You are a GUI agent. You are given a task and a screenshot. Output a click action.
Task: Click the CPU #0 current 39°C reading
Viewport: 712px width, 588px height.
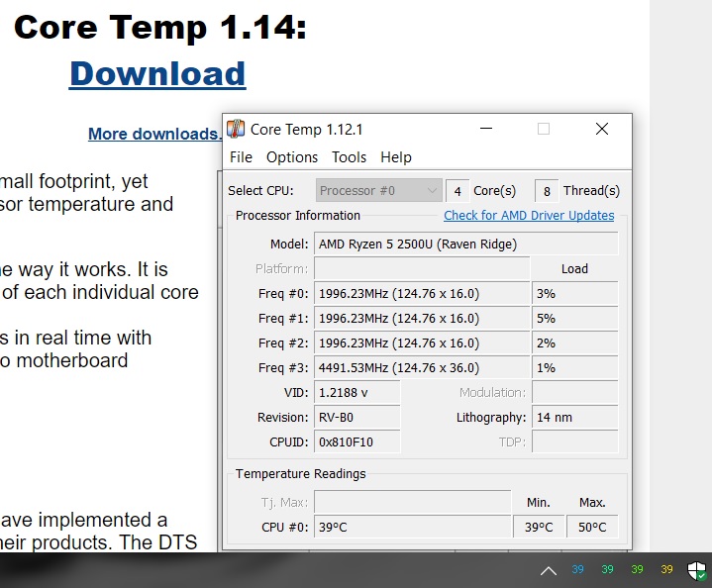click(413, 527)
